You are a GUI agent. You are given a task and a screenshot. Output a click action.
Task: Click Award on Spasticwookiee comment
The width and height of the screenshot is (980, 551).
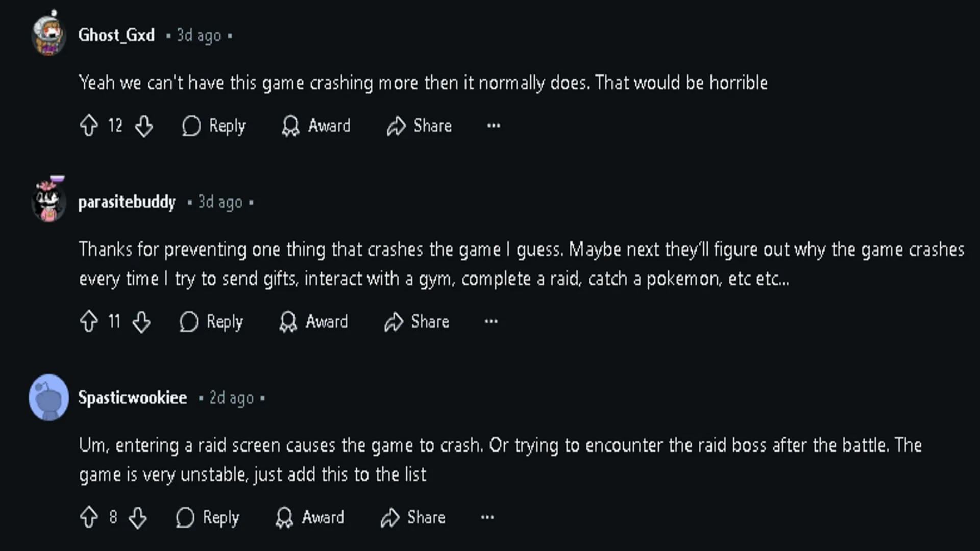[x=310, y=518]
